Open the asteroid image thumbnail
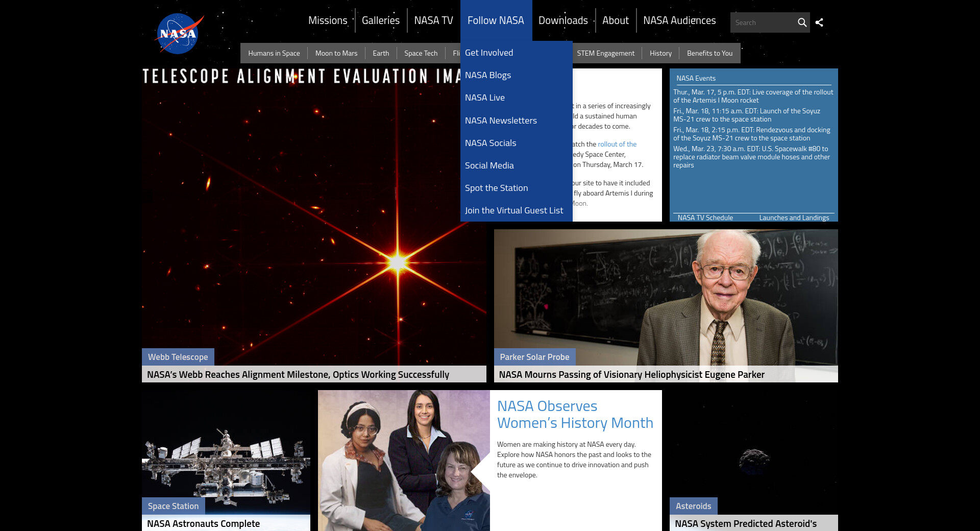 (754, 449)
